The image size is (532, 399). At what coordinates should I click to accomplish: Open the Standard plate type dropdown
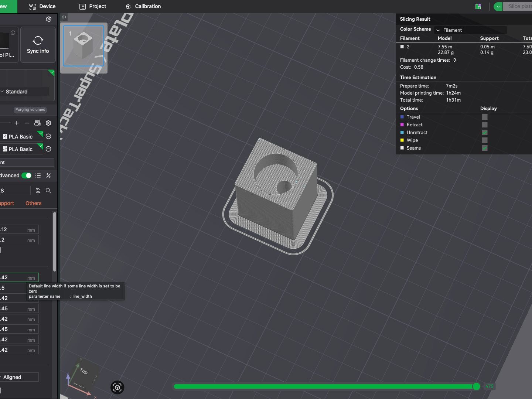click(x=24, y=92)
